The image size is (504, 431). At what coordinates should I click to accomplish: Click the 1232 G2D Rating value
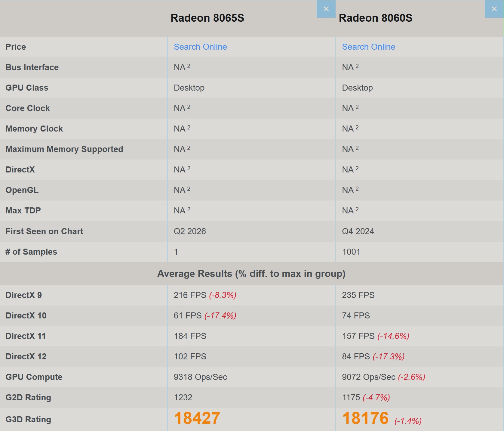pos(183,398)
